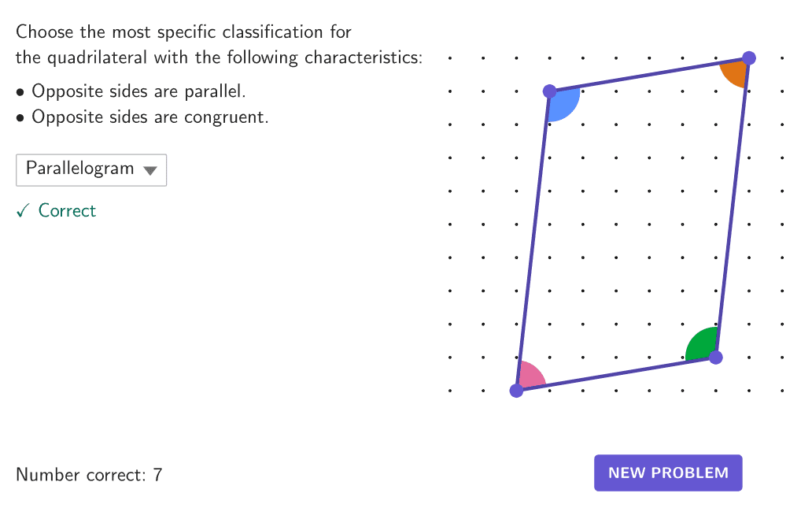Image resolution: width=812 pixels, height=508 pixels.
Task: Click the top side of the parallelogram
Action: [x=649, y=75]
